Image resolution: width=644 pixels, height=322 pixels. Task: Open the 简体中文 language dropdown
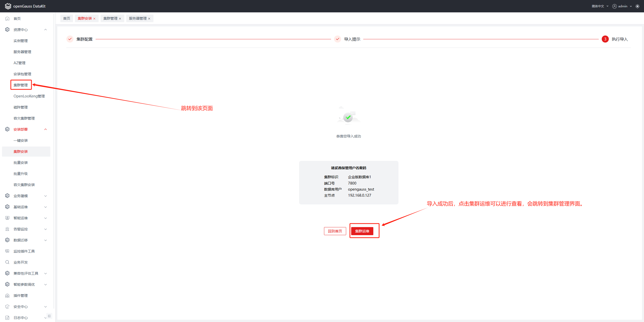click(600, 6)
